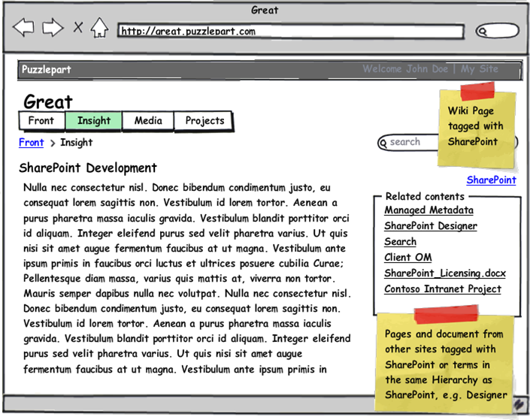Open the Front tab
Viewport: 530px width, 420px height.
click(x=41, y=121)
